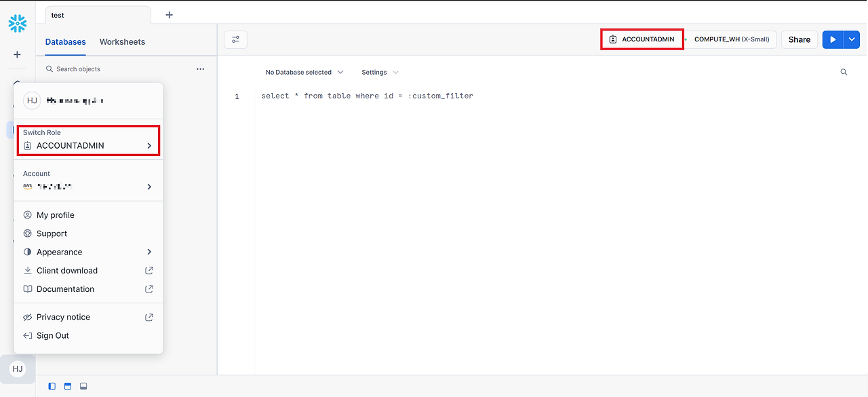The height and width of the screenshot is (397, 868).
Task: Click the plus create icon in sidebar
Action: click(17, 54)
